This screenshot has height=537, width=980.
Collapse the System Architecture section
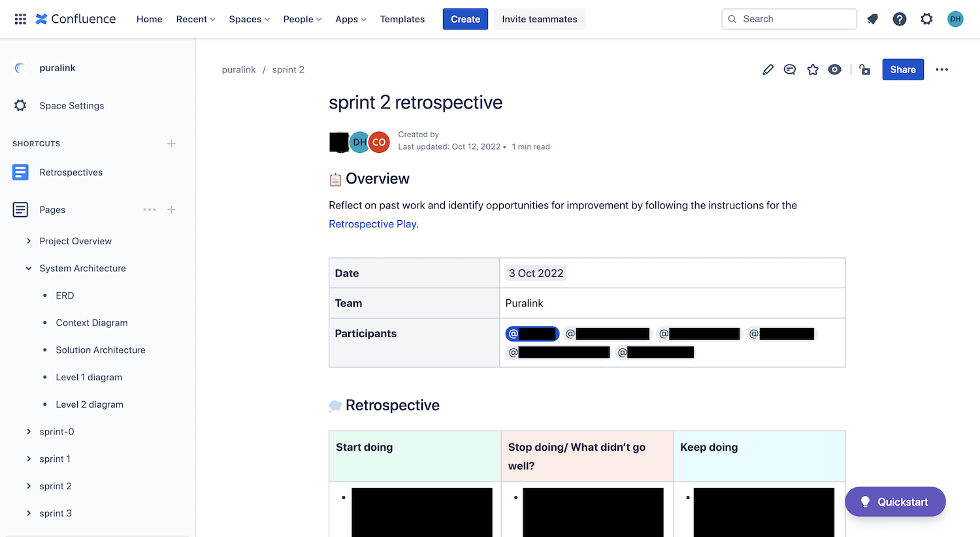coord(28,268)
